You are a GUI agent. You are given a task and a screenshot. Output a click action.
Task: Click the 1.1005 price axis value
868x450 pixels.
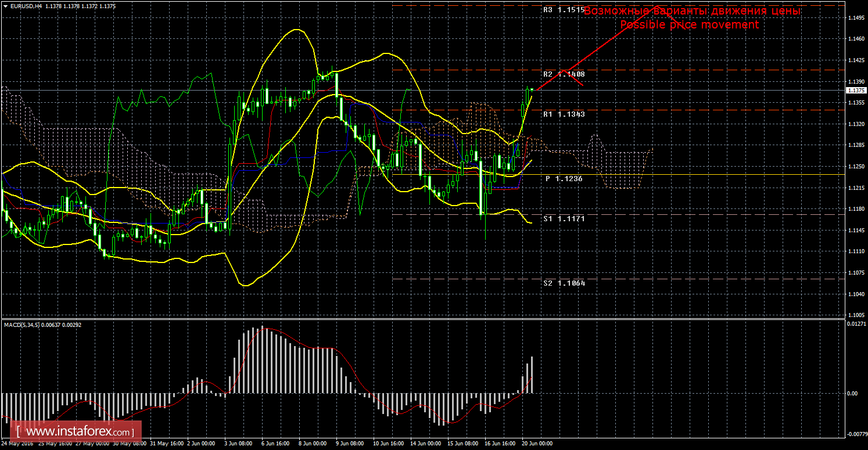856,315
